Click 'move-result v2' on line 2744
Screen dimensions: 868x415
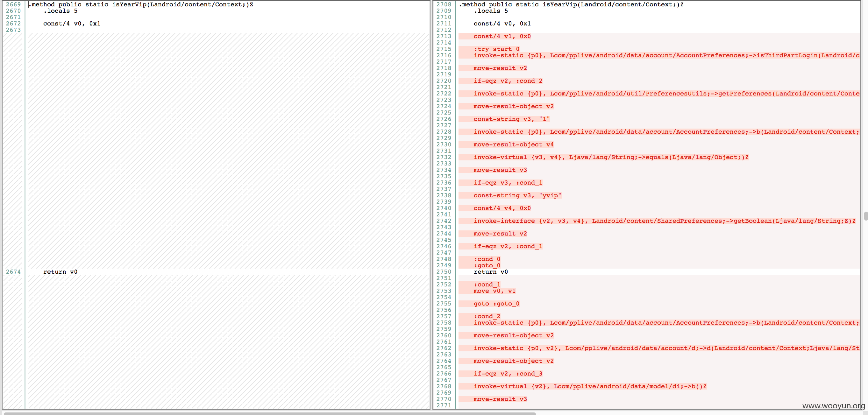(x=500, y=234)
